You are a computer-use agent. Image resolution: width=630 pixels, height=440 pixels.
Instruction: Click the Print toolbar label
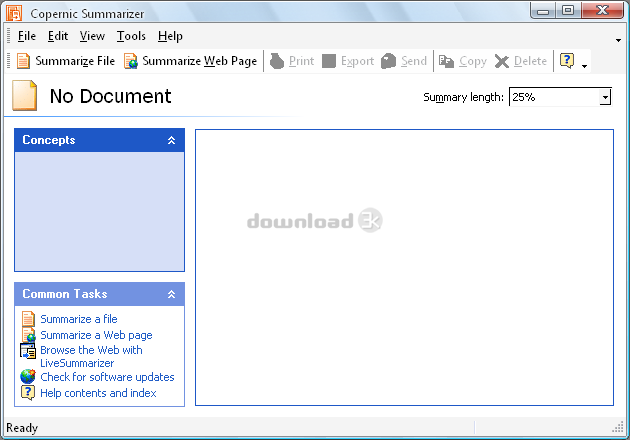pyautogui.click(x=301, y=61)
